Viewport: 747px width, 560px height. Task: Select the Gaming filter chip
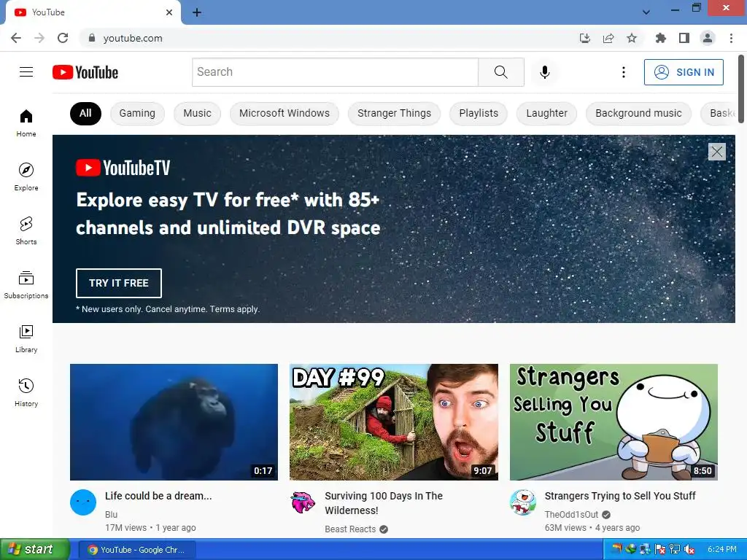tap(137, 113)
